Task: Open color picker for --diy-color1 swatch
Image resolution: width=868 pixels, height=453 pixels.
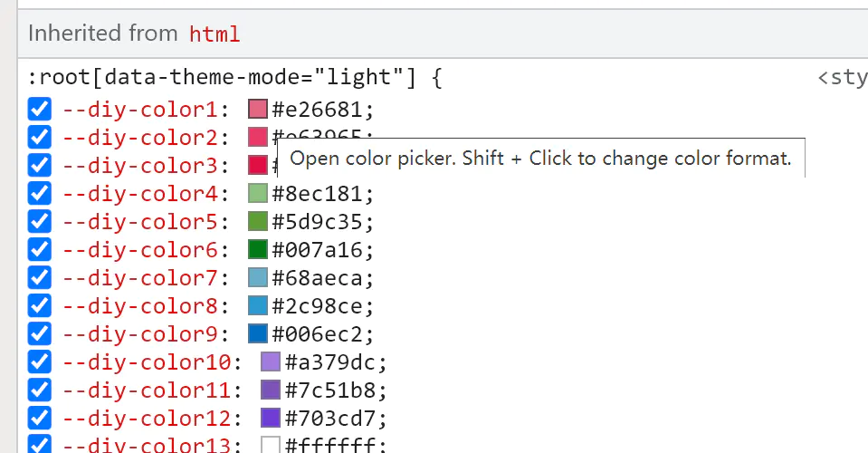Action: (x=258, y=111)
